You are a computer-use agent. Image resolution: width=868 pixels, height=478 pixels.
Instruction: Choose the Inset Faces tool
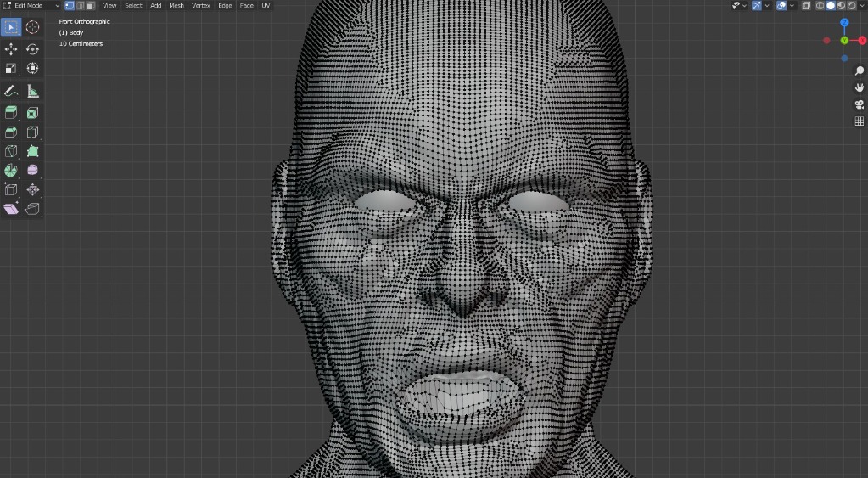point(33,112)
